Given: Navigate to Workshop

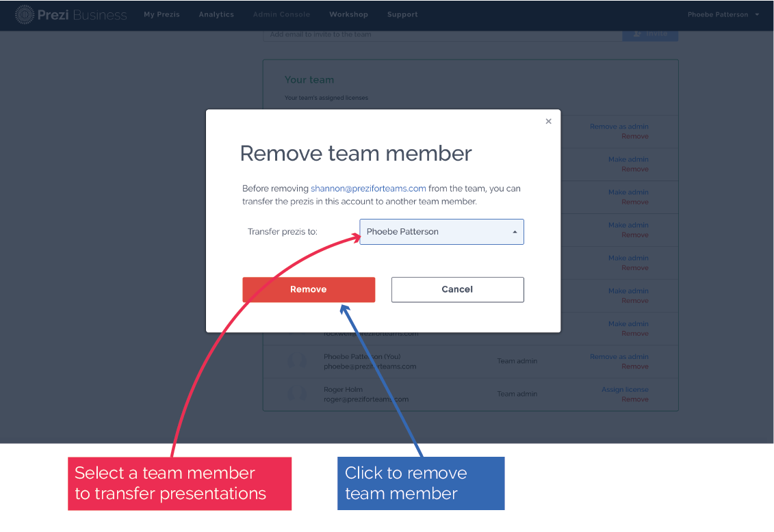Looking at the screenshot, I should coord(348,14).
